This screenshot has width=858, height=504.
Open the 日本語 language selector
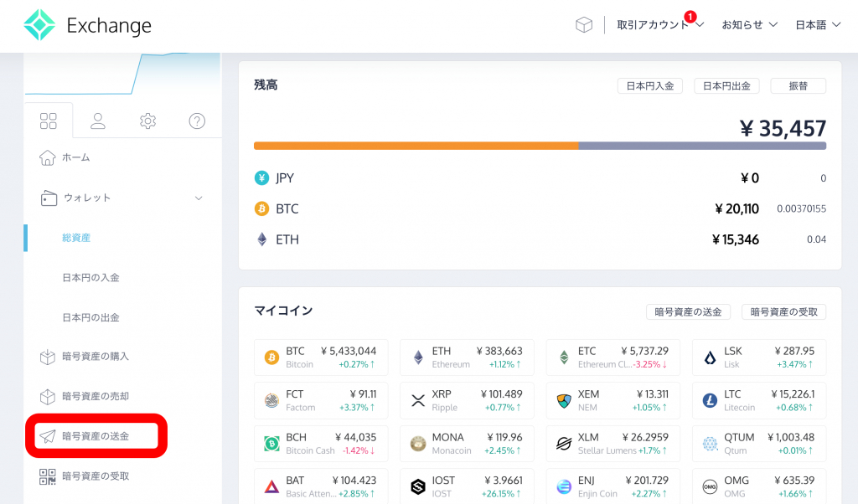817,25
